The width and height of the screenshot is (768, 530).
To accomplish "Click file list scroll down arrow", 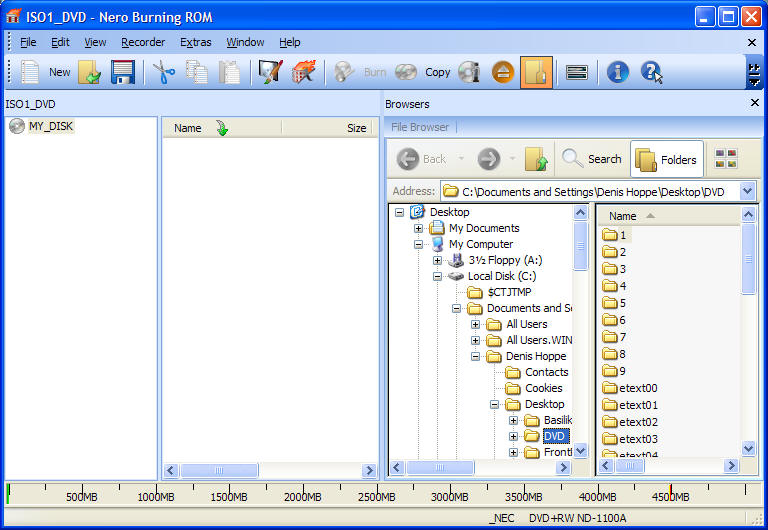I will click(x=748, y=448).
